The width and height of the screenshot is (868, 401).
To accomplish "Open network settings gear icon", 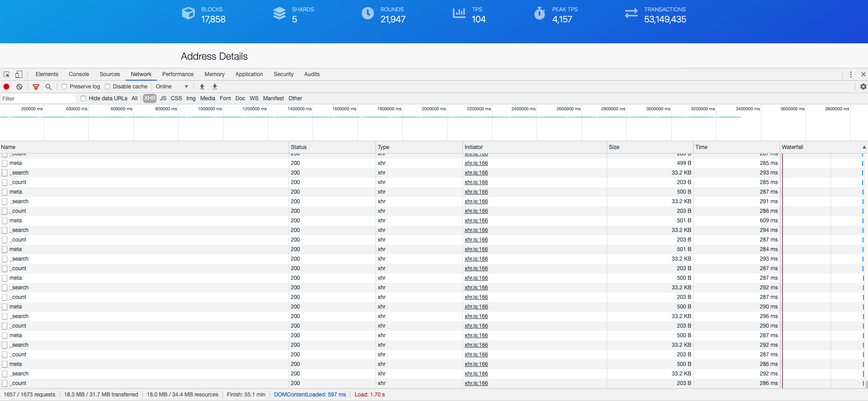I will tap(863, 87).
